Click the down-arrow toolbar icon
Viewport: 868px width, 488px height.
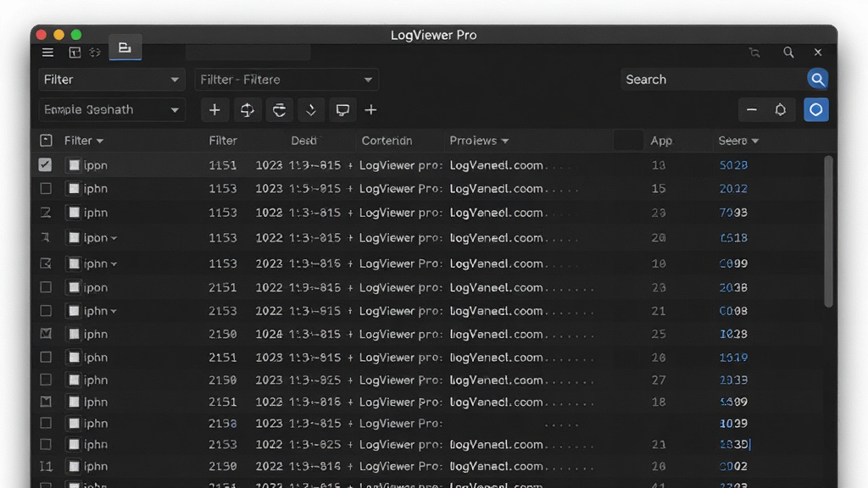coord(311,109)
